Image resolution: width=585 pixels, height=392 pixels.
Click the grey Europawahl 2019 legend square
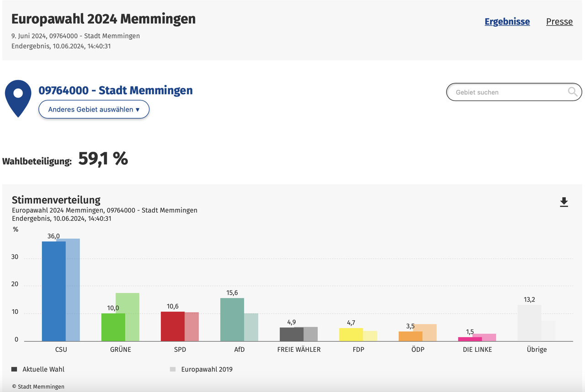(173, 369)
